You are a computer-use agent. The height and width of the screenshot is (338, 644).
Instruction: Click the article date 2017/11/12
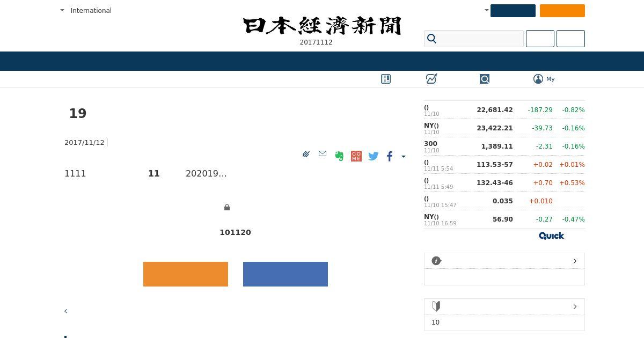(84, 142)
